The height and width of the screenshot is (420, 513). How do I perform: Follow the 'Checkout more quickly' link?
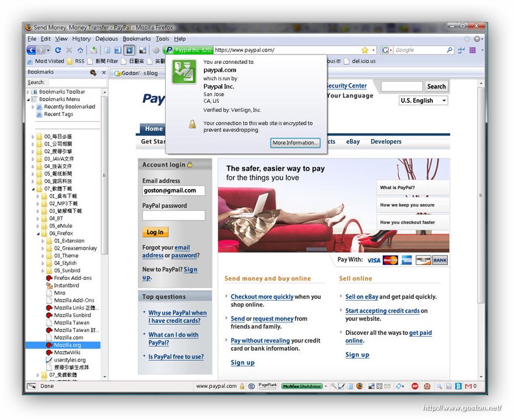pyautogui.click(x=262, y=297)
